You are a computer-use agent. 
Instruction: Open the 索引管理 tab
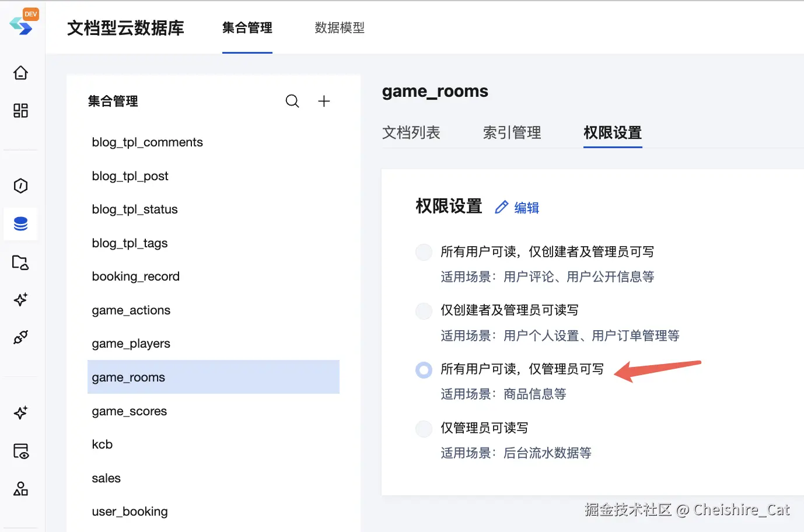coord(512,132)
